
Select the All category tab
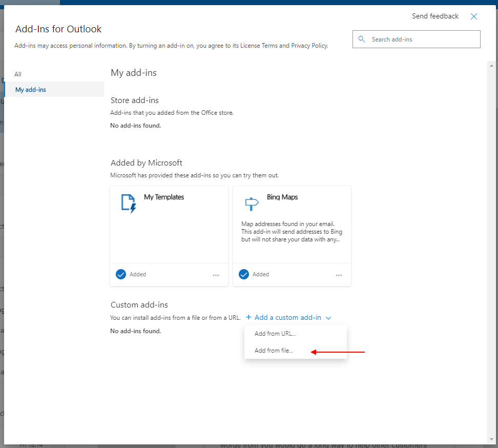tap(18, 74)
